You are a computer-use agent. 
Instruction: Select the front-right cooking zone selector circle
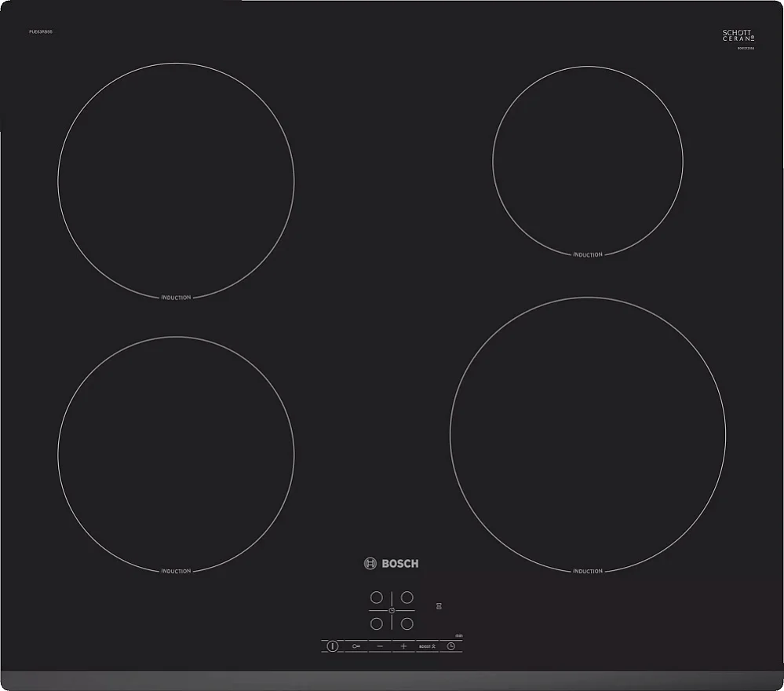click(x=407, y=624)
